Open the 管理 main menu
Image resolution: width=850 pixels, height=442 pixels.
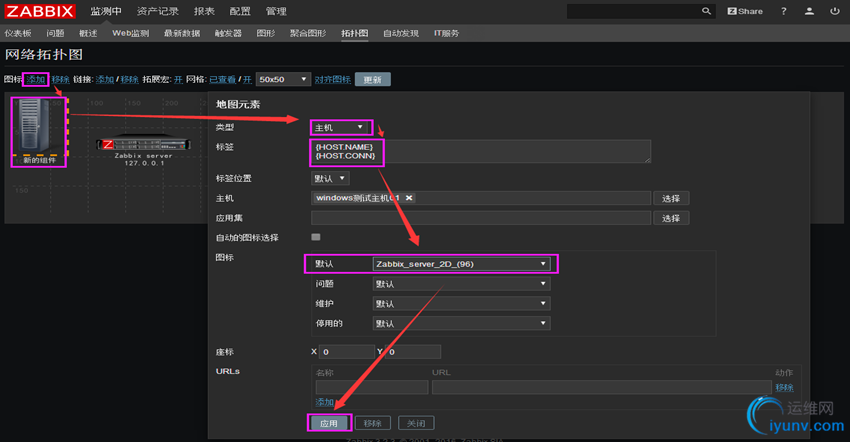[276, 11]
